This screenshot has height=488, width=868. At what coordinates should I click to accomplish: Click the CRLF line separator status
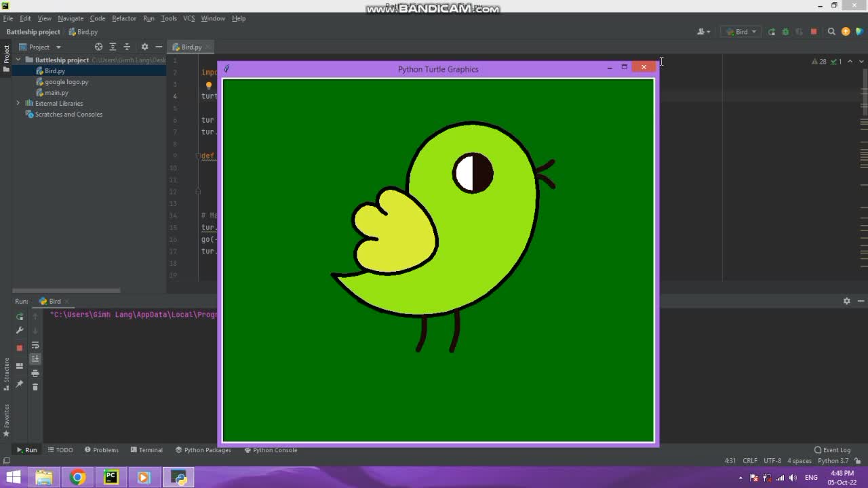750,461
